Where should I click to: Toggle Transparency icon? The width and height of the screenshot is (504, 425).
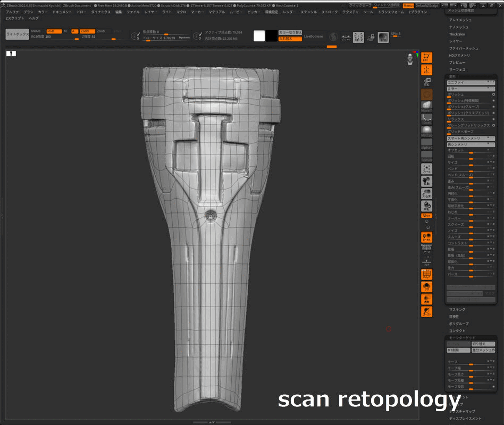click(426, 299)
